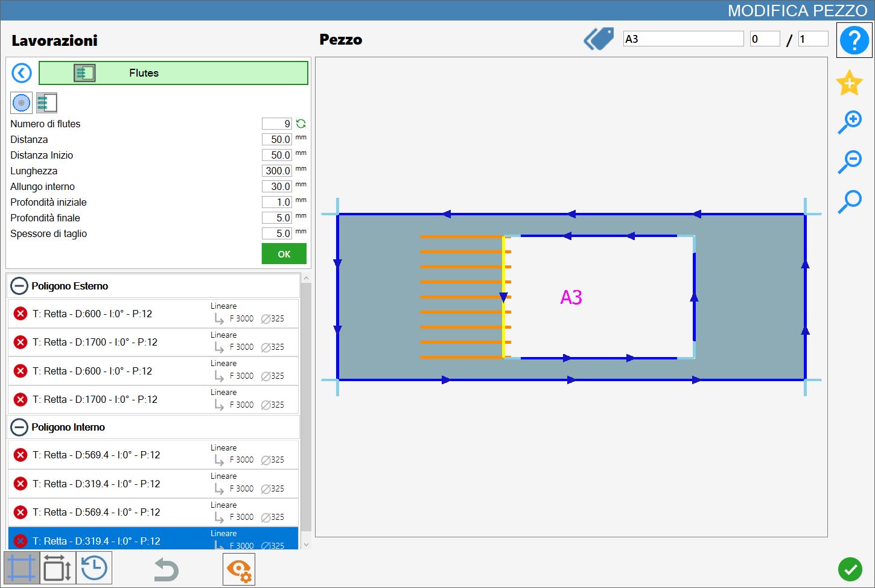Click the green OK button
The height and width of the screenshot is (588, 875).
(x=284, y=254)
